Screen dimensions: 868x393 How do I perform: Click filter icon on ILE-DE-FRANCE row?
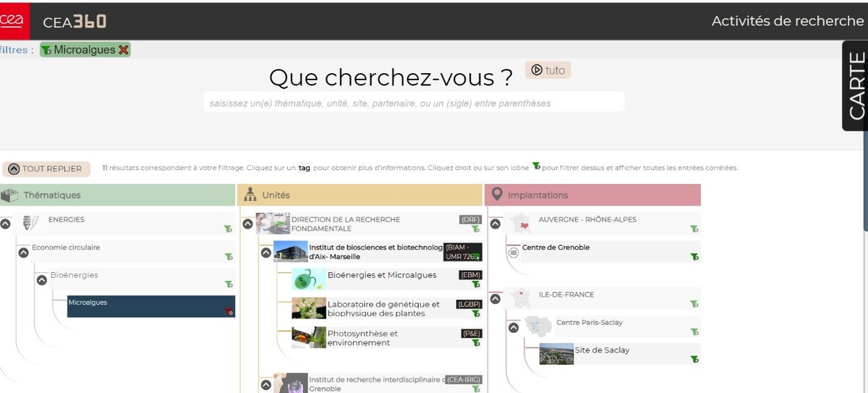pos(694,304)
